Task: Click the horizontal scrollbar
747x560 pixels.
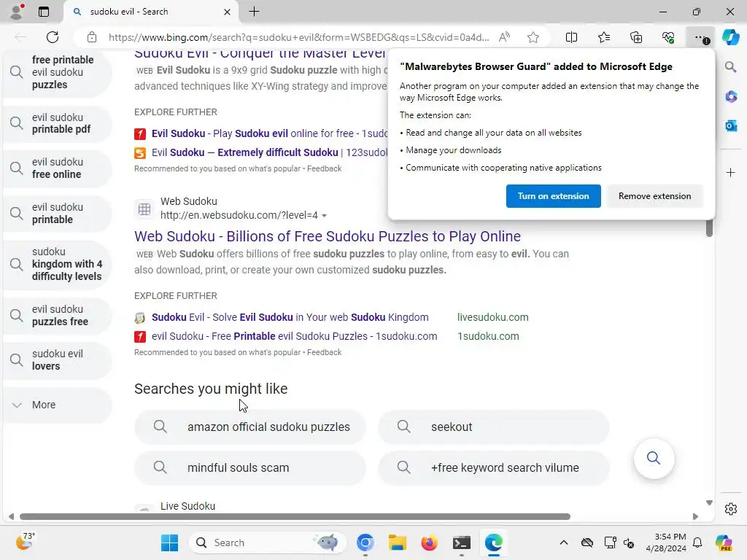Action: coord(295,517)
